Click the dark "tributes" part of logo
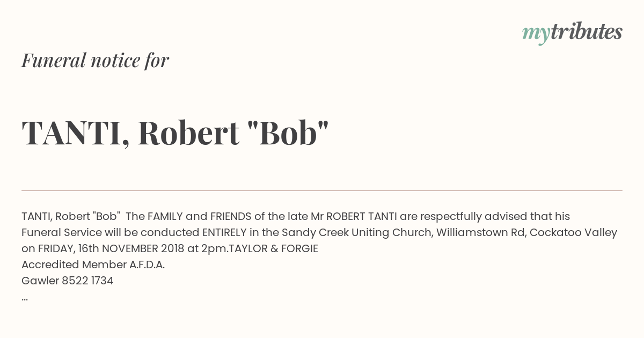 tap(586, 32)
